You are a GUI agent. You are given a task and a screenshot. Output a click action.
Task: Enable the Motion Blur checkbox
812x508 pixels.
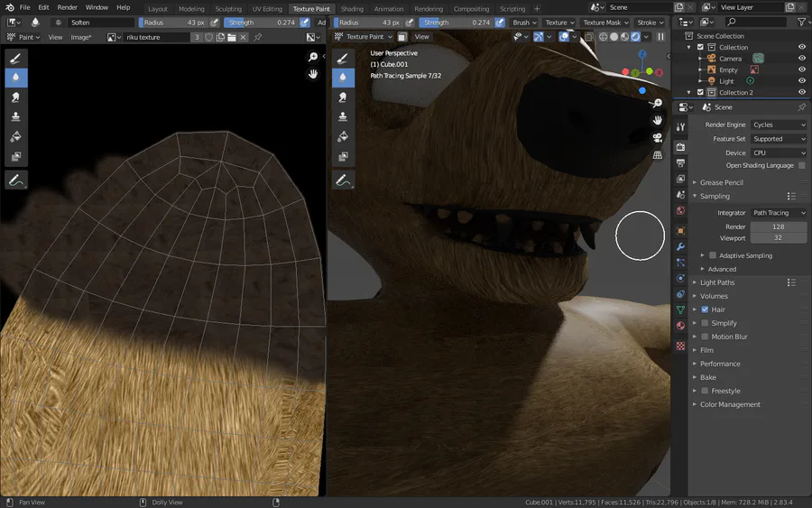coord(705,337)
